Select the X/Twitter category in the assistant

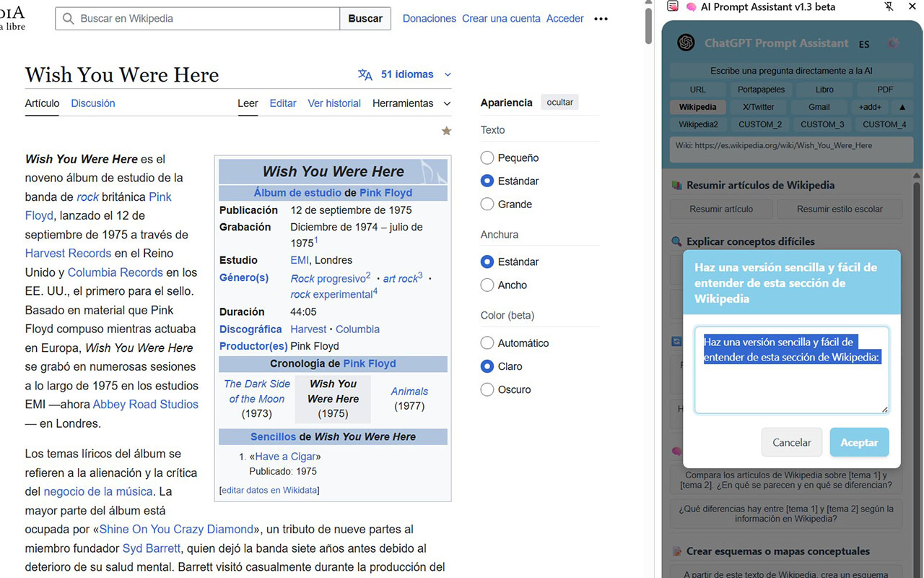759,107
